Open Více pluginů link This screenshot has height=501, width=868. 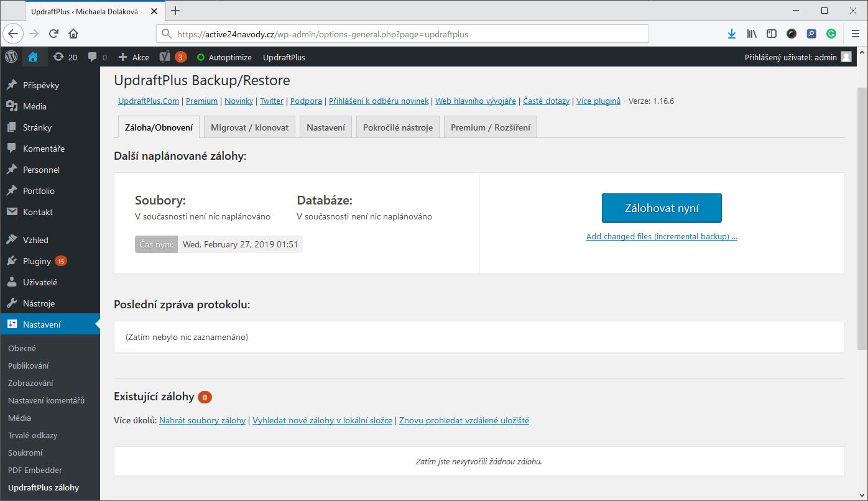click(598, 101)
